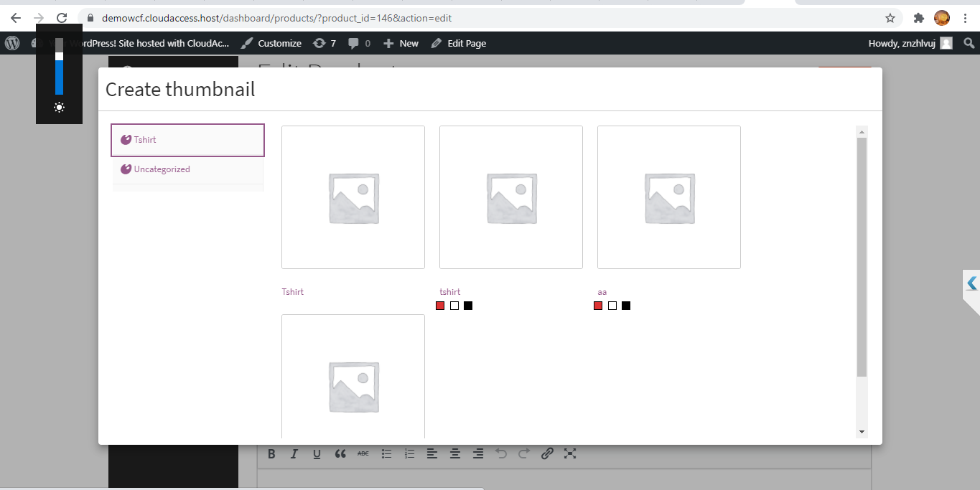
Task: Align text center in editor
Action: [x=455, y=453]
